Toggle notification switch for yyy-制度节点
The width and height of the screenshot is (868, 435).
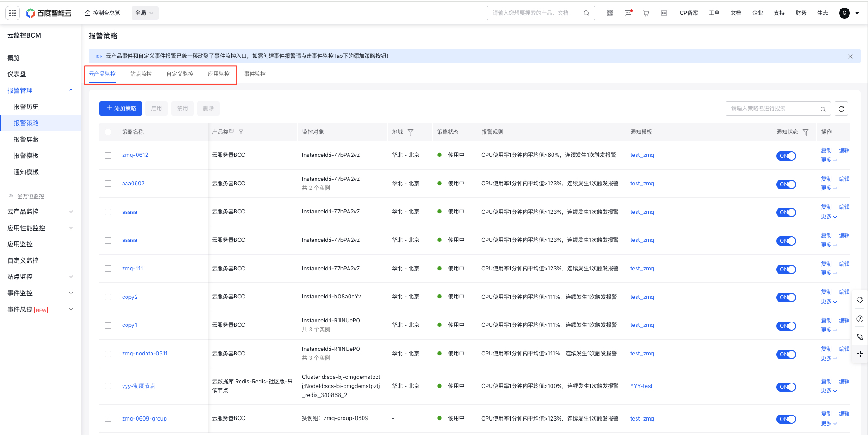786,387
